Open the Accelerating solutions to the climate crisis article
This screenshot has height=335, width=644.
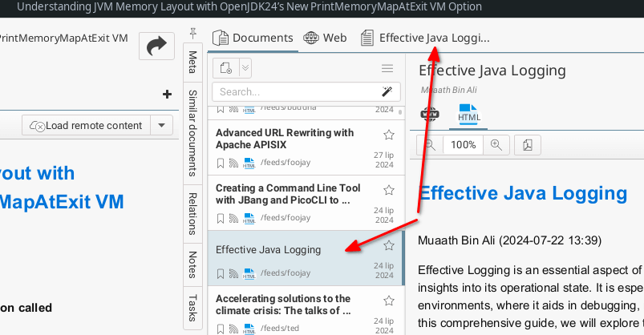[x=283, y=304]
